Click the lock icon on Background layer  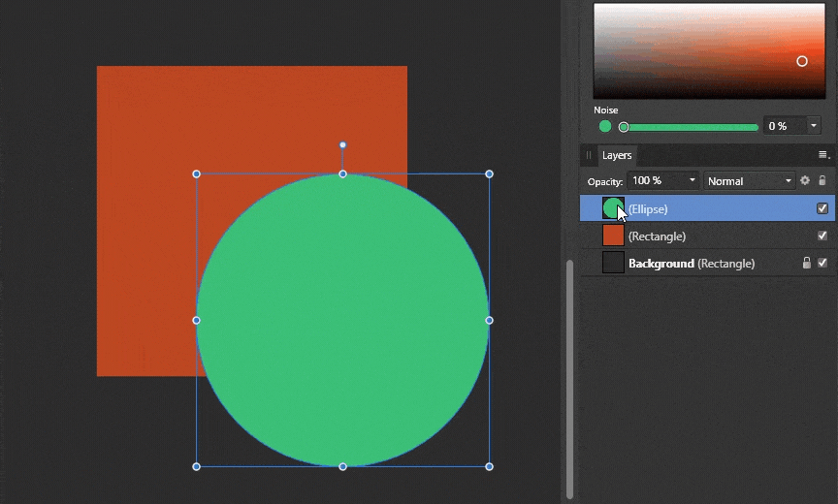(806, 263)
